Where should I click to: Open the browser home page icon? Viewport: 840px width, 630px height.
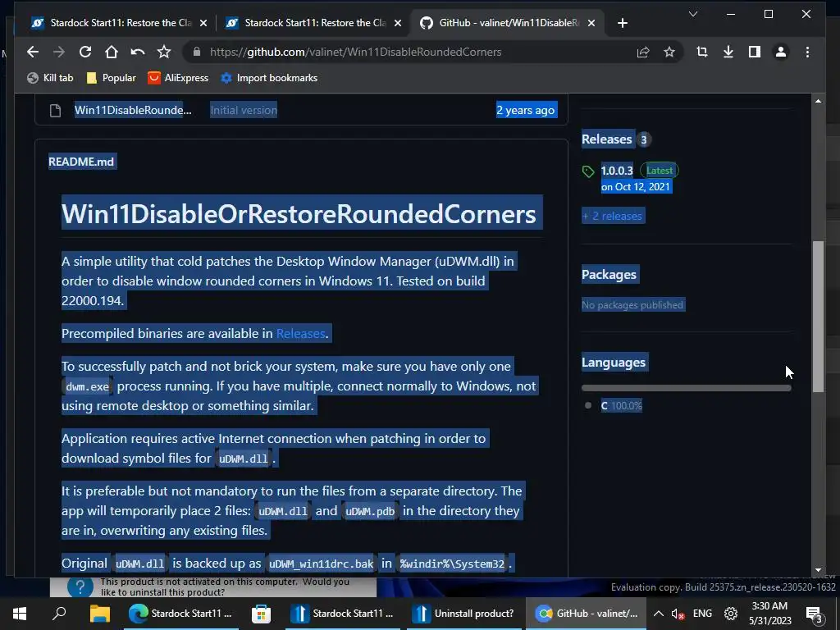(112, 52)
